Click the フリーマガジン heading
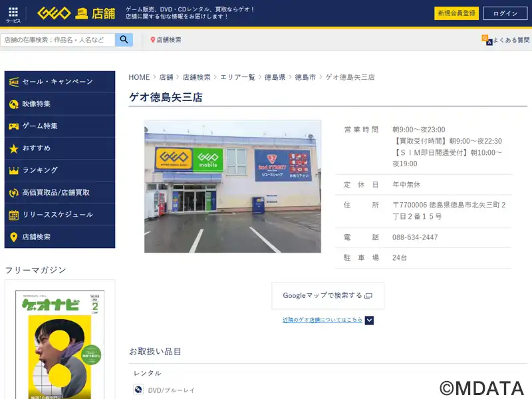Image resolution: width=532 pixels, height=399 pixels. pyautogui.click(x=36, y=270)
